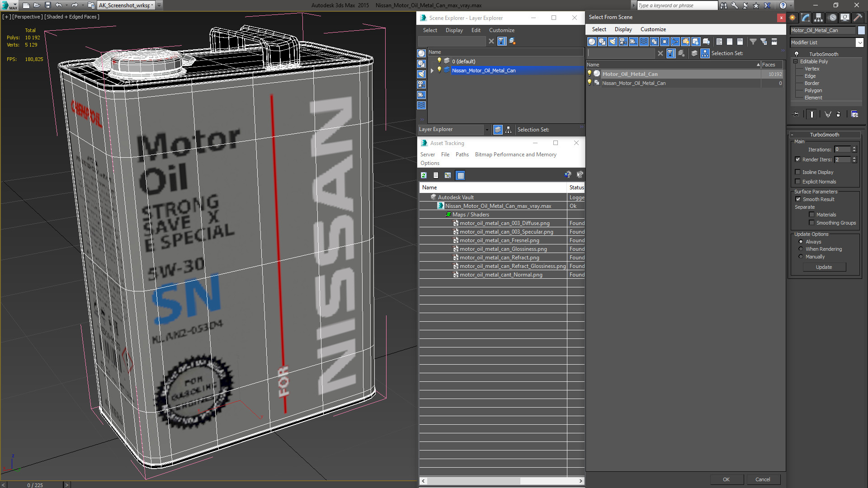Click Create New Layer icon in Scene Explorer
This screenshot has height=488, width=868.
pos(512,41)
